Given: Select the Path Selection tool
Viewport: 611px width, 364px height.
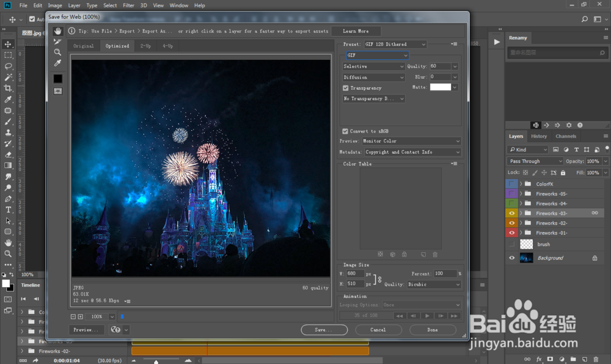Looking at the screenshot, I should point(8,220).
